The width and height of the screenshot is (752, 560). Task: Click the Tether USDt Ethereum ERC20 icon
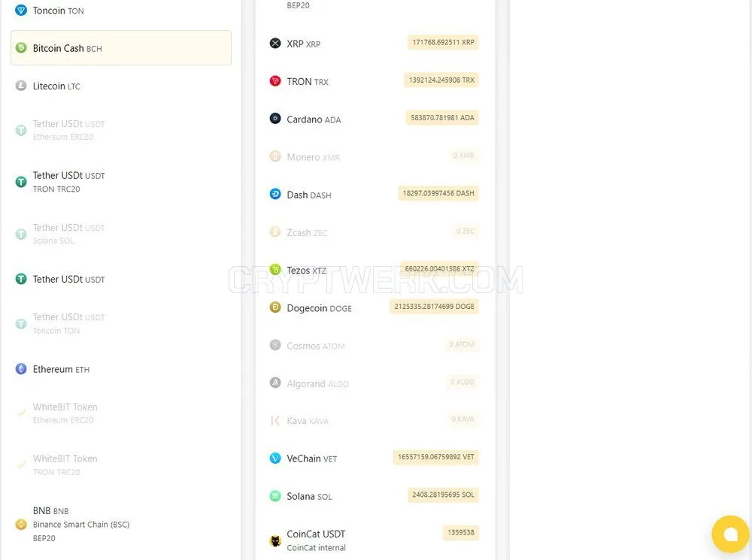(21, 130)
